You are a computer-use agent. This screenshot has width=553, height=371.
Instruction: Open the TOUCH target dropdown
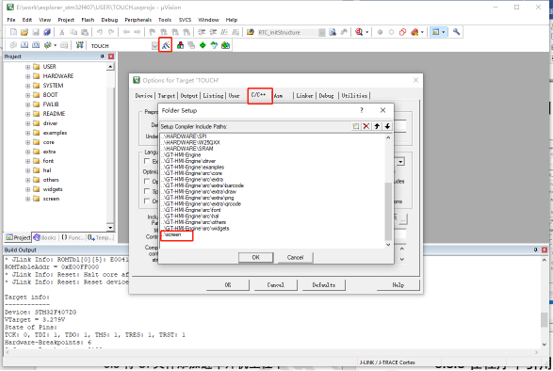coord(154,45)
